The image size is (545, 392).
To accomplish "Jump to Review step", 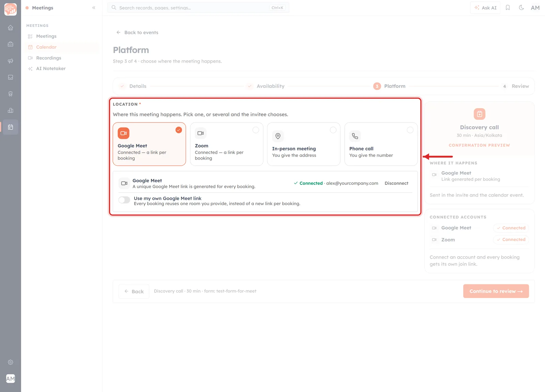I will 515,86.
